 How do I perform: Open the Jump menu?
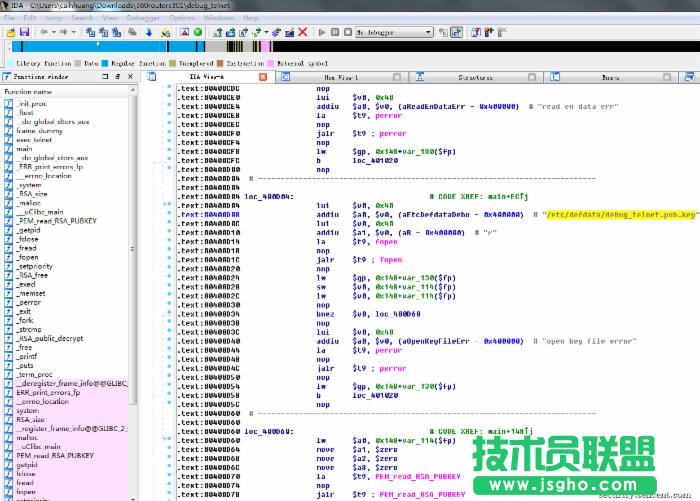pyautogui.click(x=54, y=18)
